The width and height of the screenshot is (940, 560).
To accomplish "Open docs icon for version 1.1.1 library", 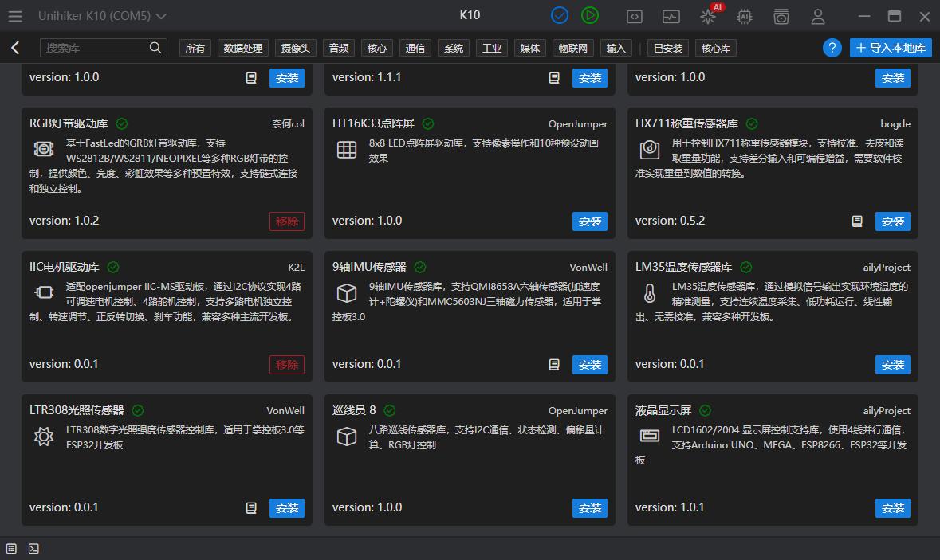I will [x=554, y=78].
